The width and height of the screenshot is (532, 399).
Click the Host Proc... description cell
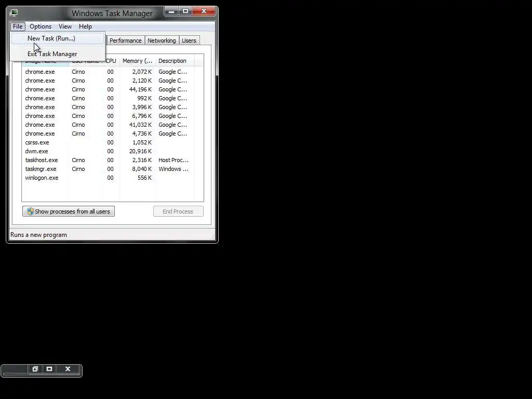pos(174,160)
